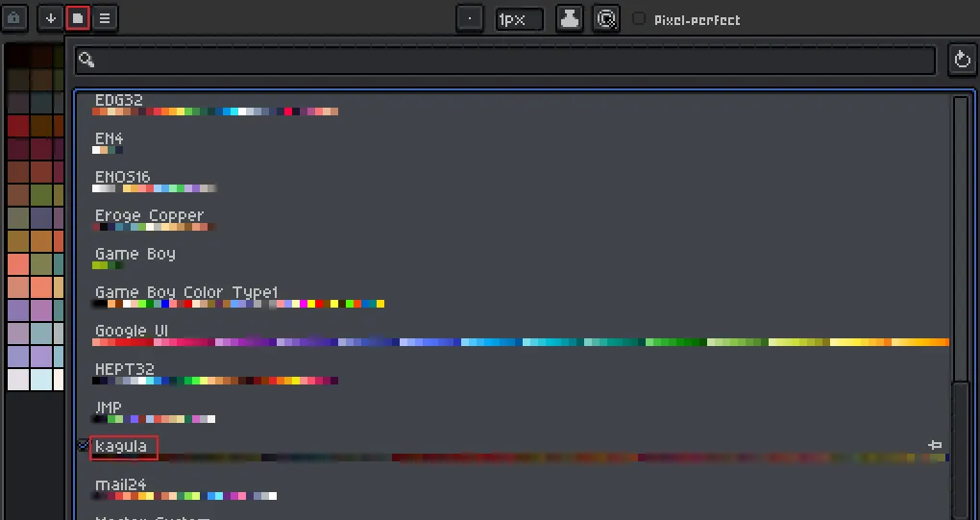
Task: Click the dynamics settings icon
Action: [x=606, y=18]
